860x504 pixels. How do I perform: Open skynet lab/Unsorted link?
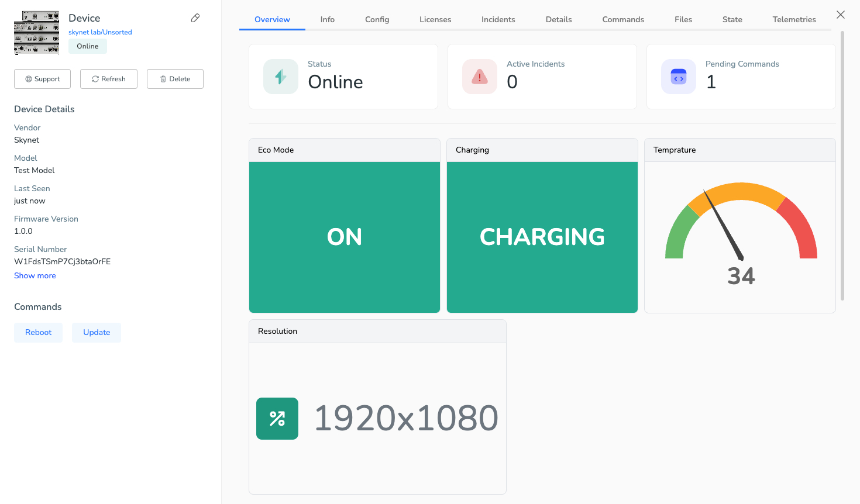point(100,32)
